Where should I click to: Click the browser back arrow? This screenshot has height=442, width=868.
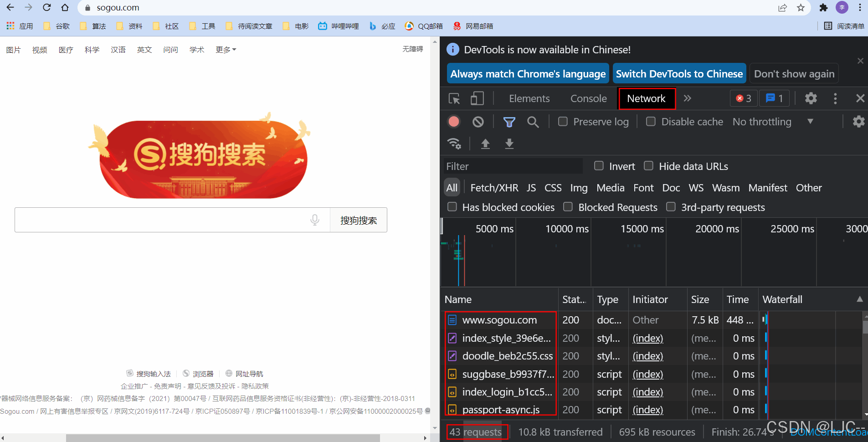click(10, 7)
